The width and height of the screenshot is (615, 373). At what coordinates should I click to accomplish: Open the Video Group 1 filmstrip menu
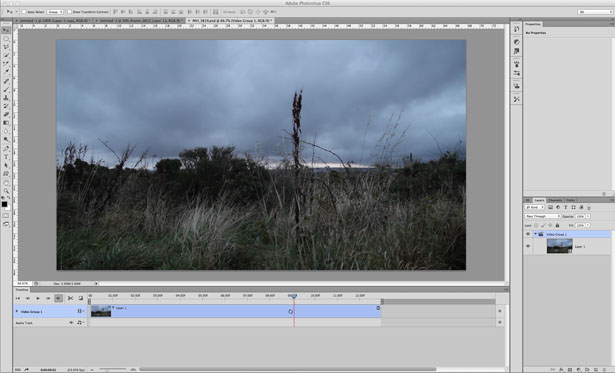[x=80, y=311]
